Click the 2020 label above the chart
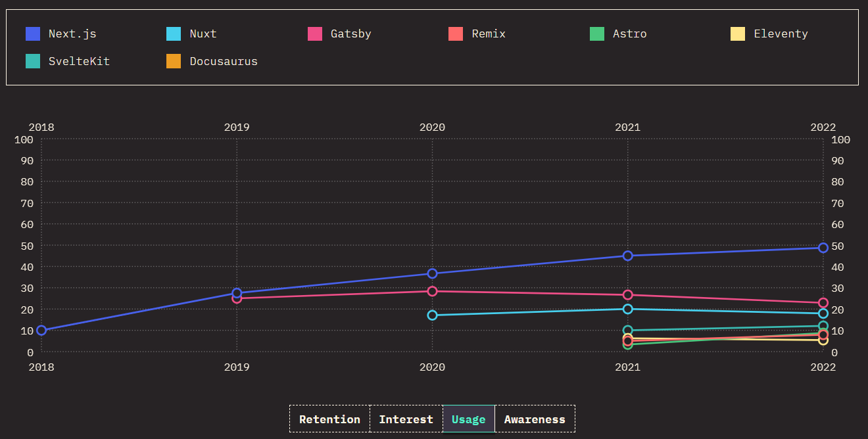The width and height of the screenshot is (868, 439). 432,127
